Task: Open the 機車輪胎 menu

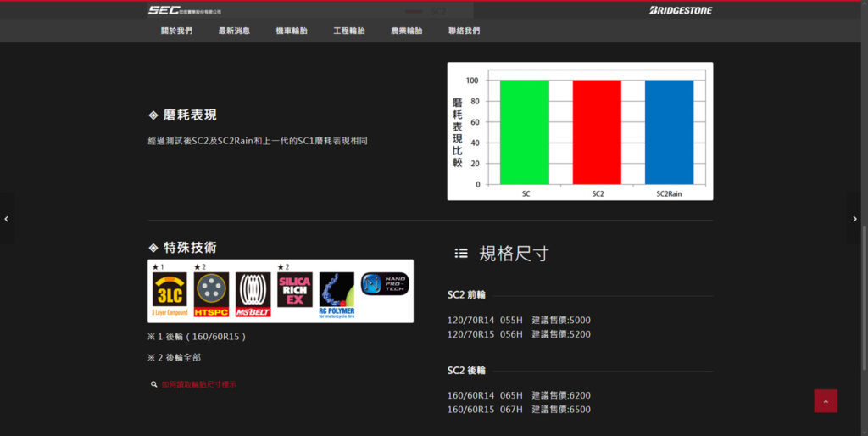Action: tap(292, 31)
